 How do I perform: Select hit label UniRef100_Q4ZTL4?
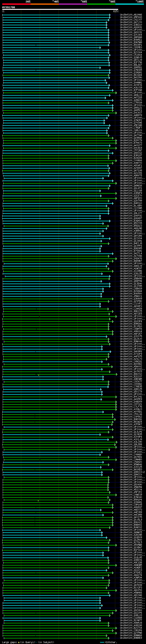coord(131,254)
